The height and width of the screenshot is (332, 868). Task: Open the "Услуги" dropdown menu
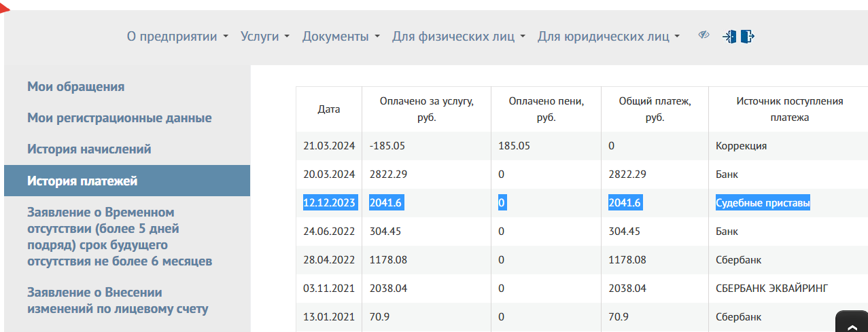coord(265,37)
